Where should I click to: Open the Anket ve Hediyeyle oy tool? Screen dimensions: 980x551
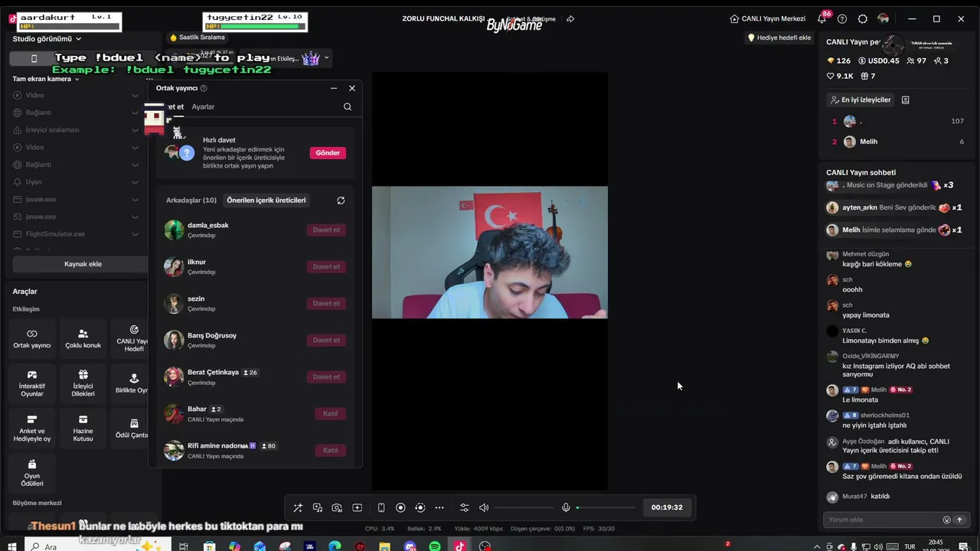(x=32, y=429)
